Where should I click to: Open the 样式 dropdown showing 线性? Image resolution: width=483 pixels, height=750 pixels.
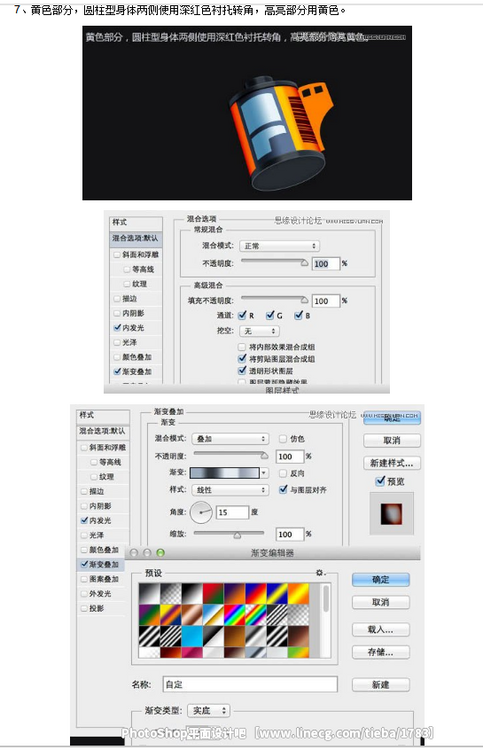(231, 490)
